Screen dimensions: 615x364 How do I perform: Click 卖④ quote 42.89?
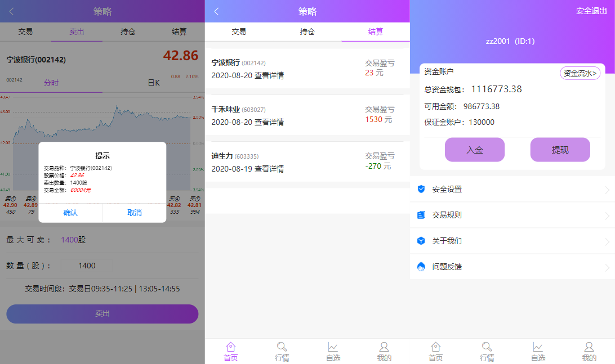pos(30,205)
